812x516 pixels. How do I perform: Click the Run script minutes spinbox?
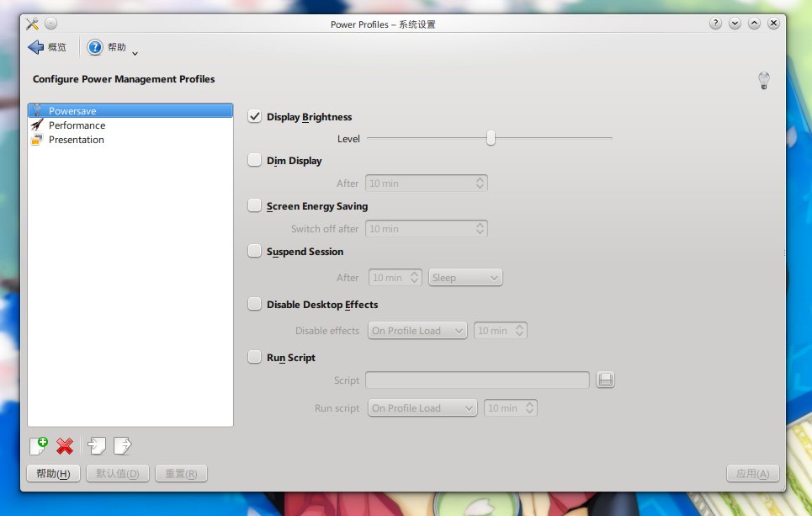[x=511, y=407]
